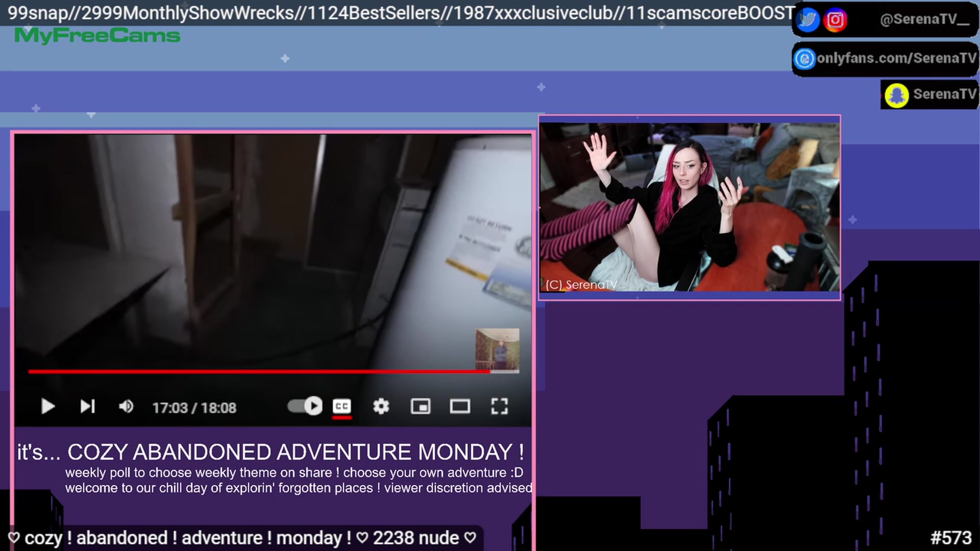The height and width of the screenshot is (551, 980).
Task: Click the #573 counter text
Action: tap(950, 538)
